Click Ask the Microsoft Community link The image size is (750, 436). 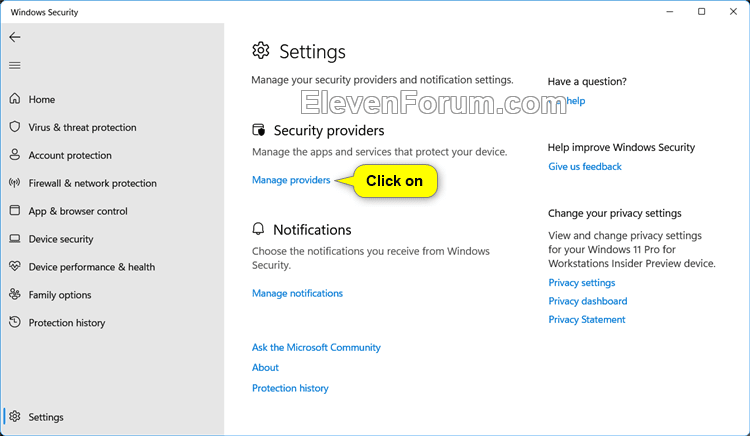pyautogui.click(x=316, y=348)
